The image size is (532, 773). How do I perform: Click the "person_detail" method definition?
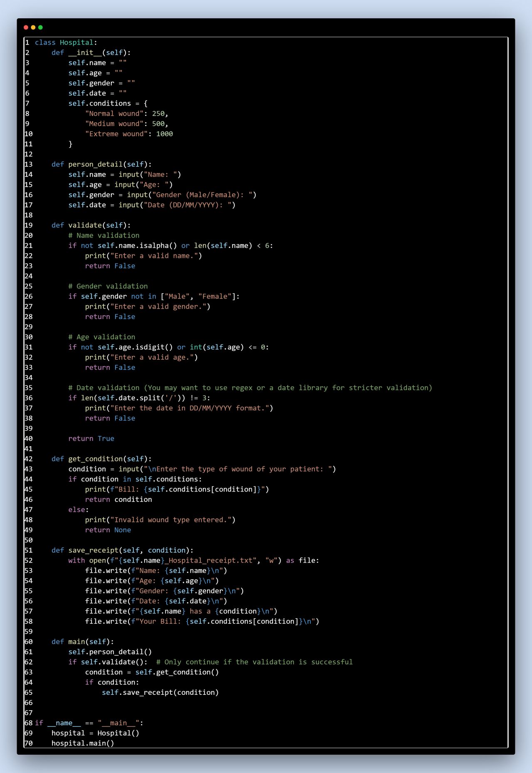(95, 164)
